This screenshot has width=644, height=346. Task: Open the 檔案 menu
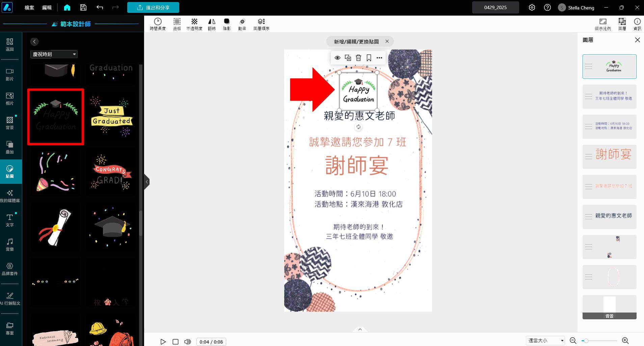[29, 7]
